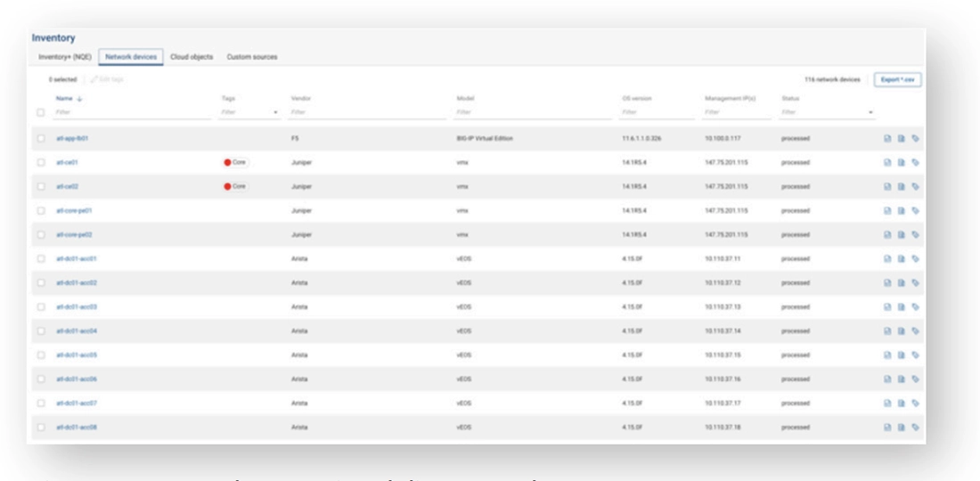Open the Status filter dropdown
980x481 pixels.
pos(871,113)
